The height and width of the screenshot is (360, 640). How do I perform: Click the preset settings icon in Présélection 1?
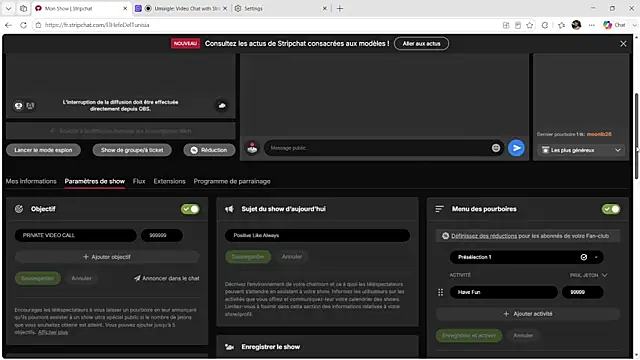click(x=584, y=257)
